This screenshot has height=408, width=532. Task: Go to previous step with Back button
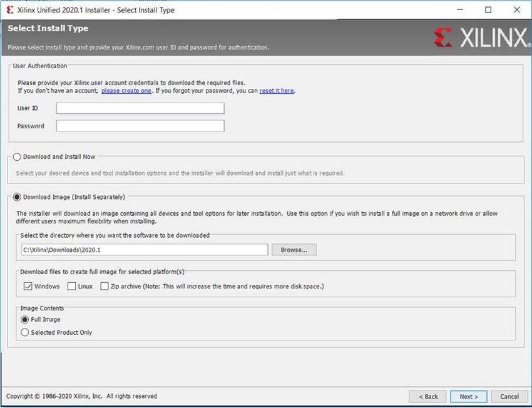pos(428,397)
